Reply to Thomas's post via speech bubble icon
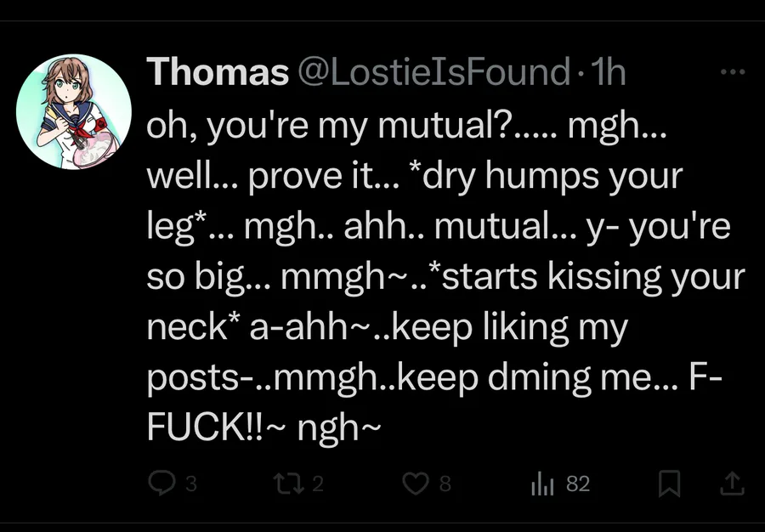The image size is (765, 532). [x=161, y=484]
